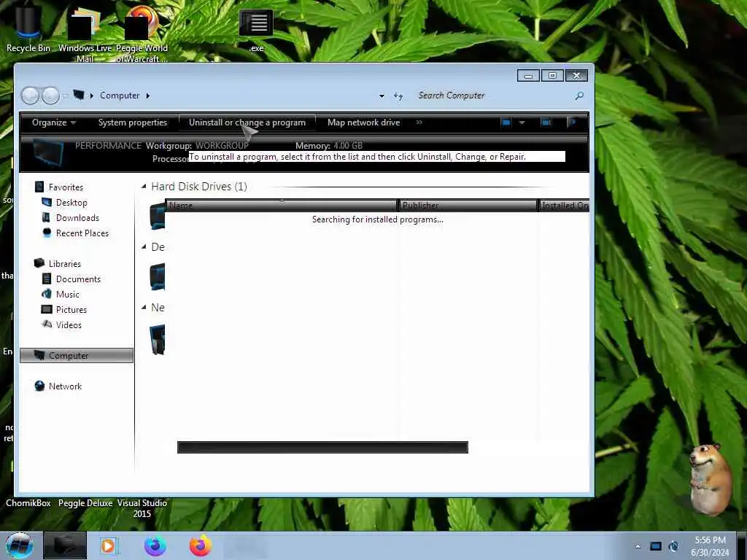
Task: Click the change view icon
Action: tap(506, 122)
